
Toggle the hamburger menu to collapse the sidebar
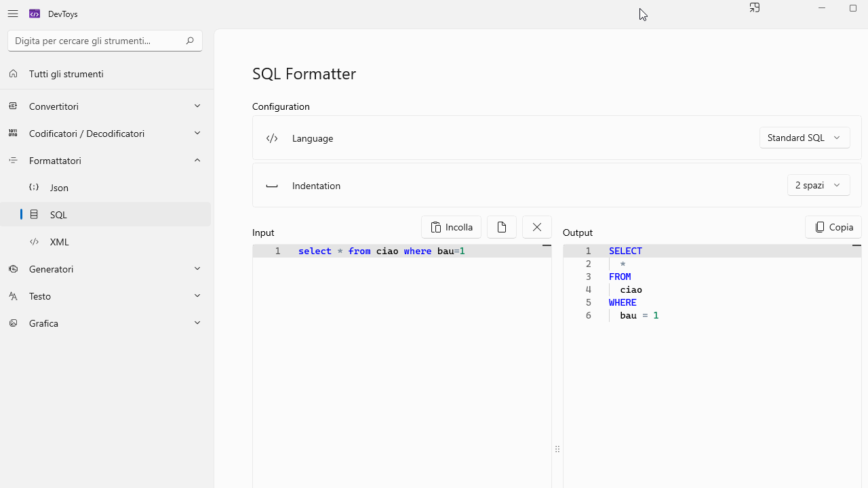pyautogui.click(x=13, y=14)
